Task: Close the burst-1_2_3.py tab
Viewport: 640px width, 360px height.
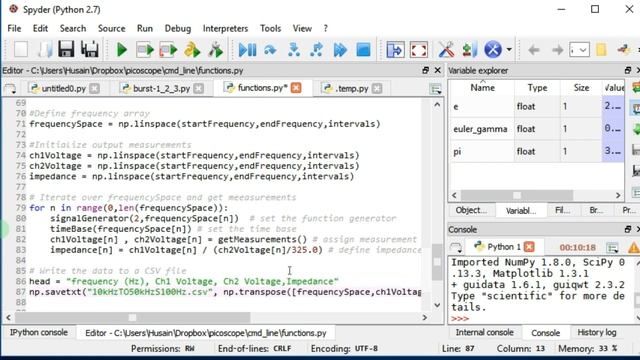Action: click(198, 89)
